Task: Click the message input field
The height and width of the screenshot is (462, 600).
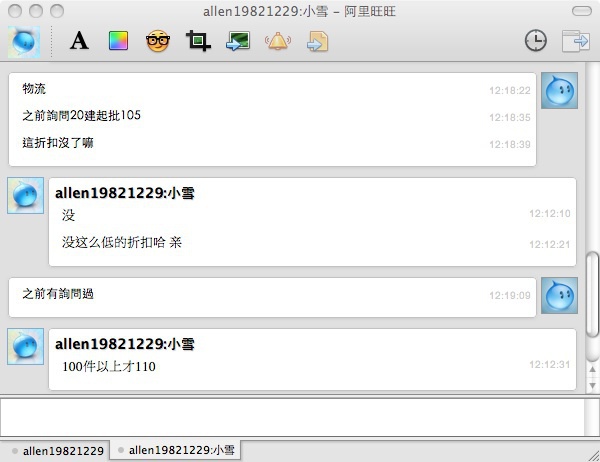Action: point(292,417)
